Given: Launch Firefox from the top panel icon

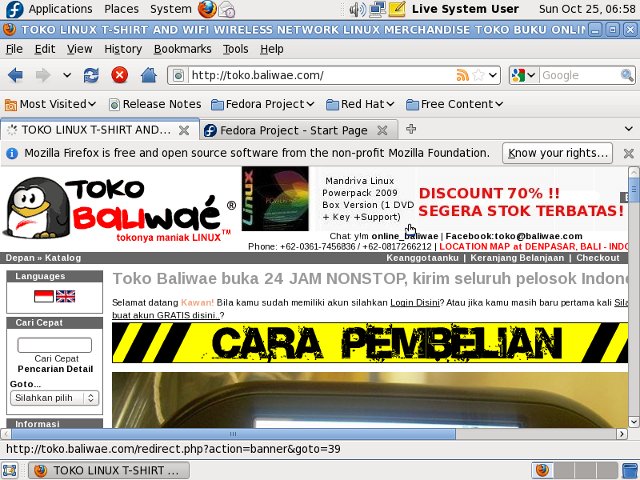Looking at the screenshot, I should click(x=207, y=9).
